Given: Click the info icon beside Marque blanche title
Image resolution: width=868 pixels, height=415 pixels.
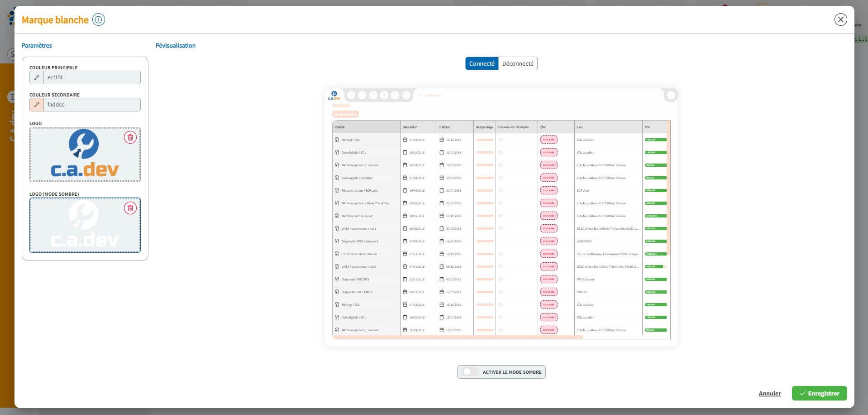Looking at the screenshot, I should [x=99, y=19].
